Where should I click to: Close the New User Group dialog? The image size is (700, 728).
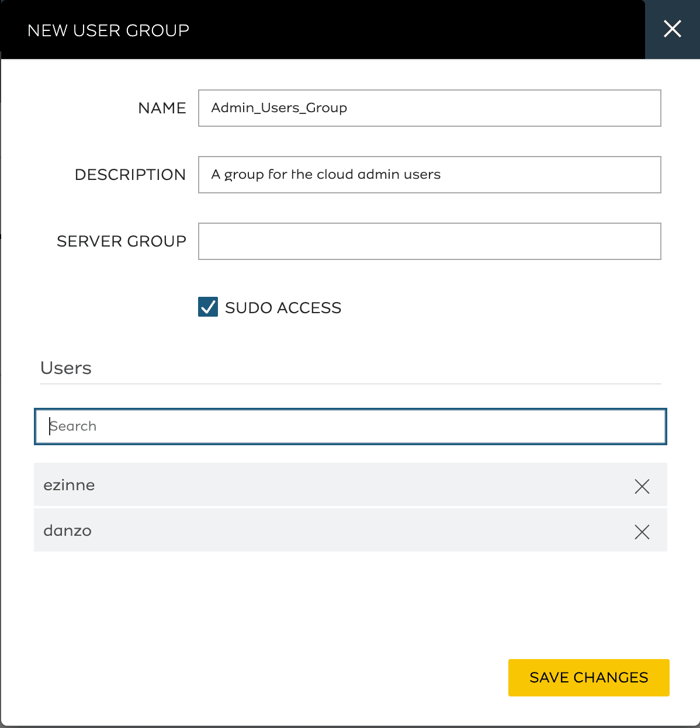pyautogui.click(x=673, y=29)
